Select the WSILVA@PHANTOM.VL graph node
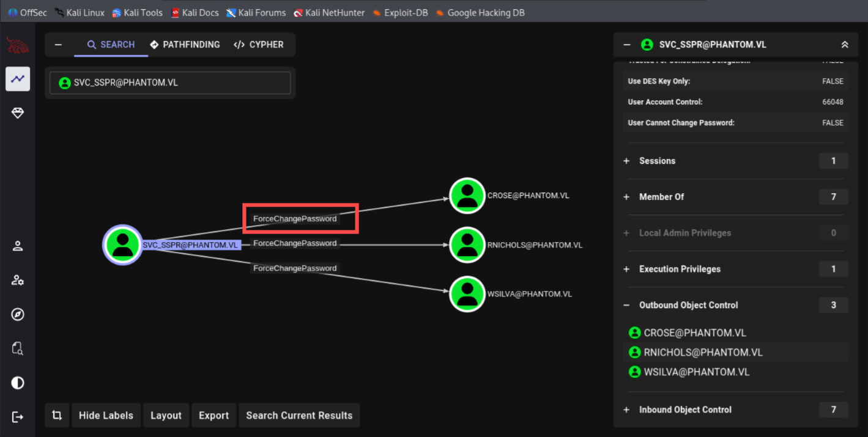Viewport: 868px width, 437px height. [x=467, y=294]
